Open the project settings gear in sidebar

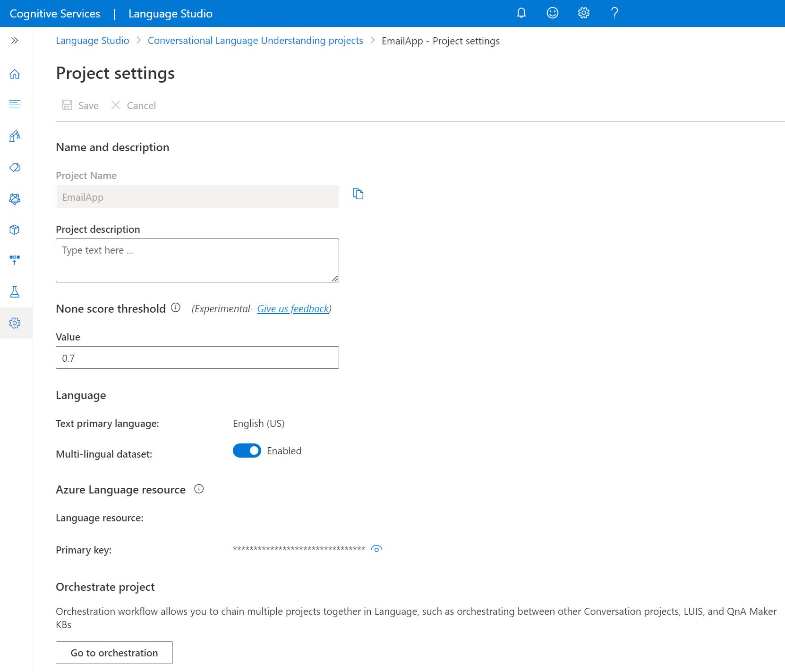click(15, 323)
